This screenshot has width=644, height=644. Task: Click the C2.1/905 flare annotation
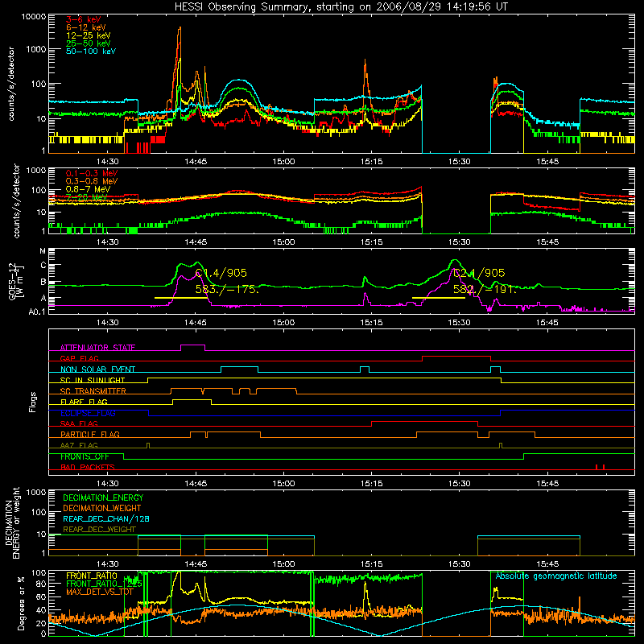[x=479, y=273]
